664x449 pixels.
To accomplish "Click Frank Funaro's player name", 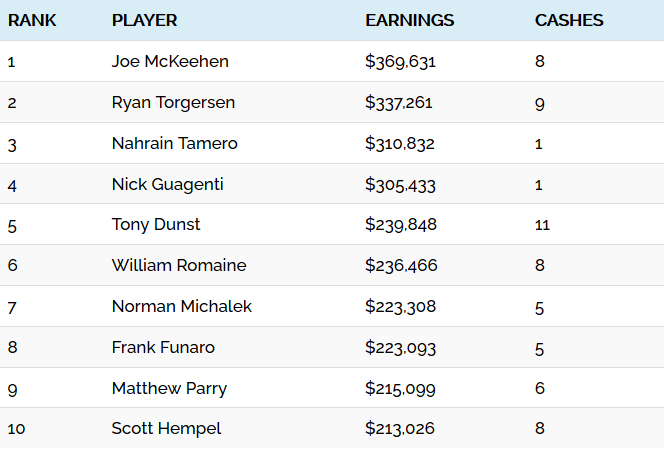I will pyautogui.click(x=163, y=348).
